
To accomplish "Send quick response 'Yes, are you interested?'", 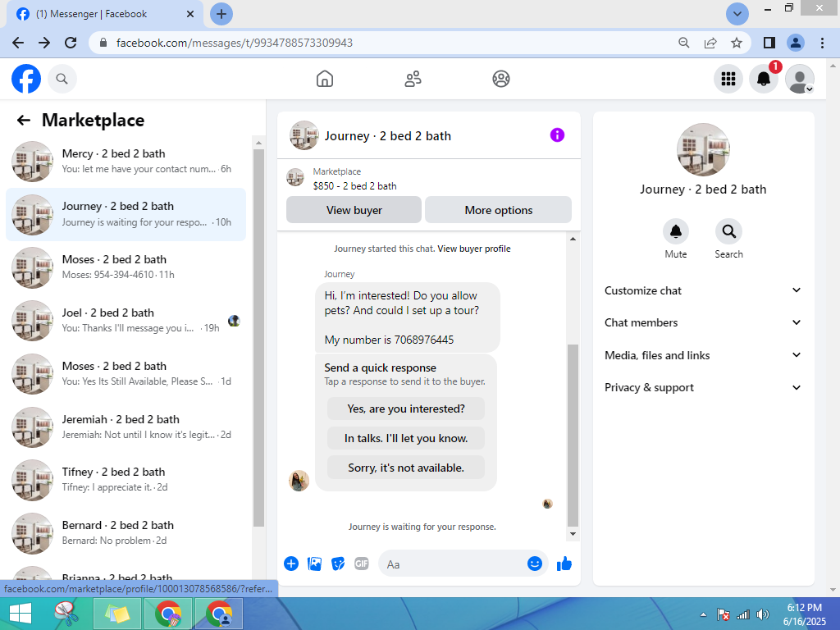I will (406, 409).
